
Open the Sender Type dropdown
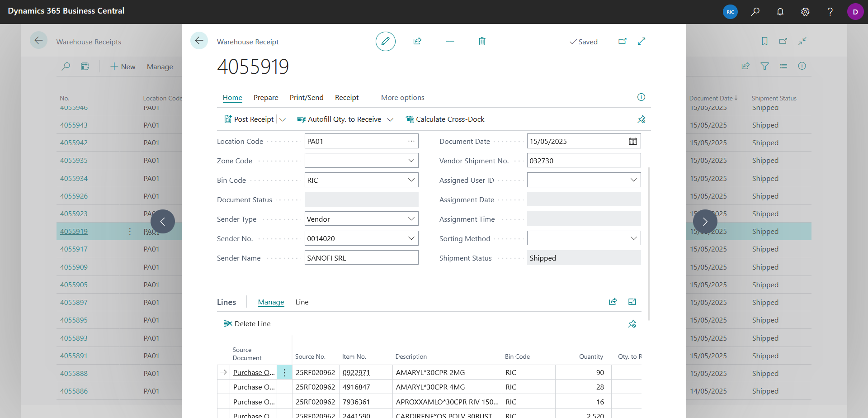click(411, 219)
